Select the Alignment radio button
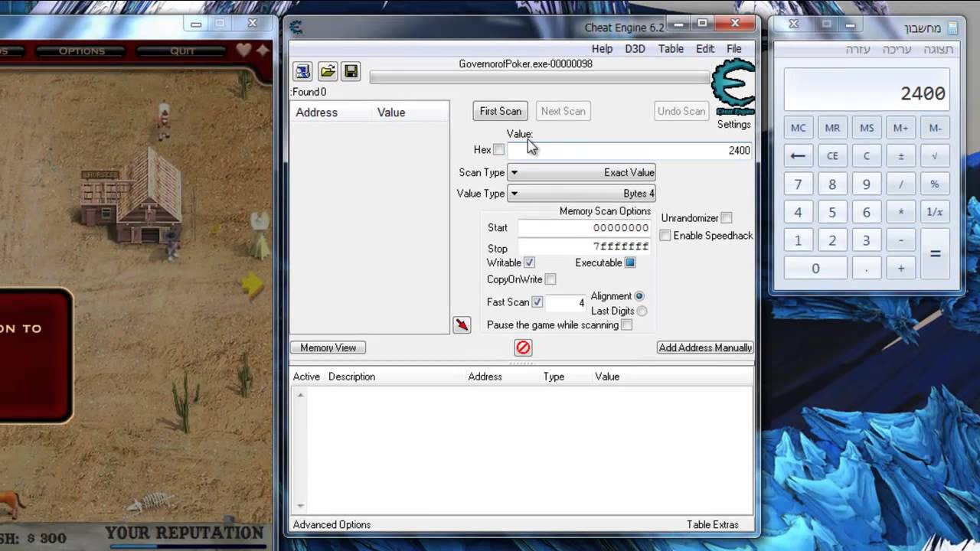Screen dimensions: 980x551 639,296
